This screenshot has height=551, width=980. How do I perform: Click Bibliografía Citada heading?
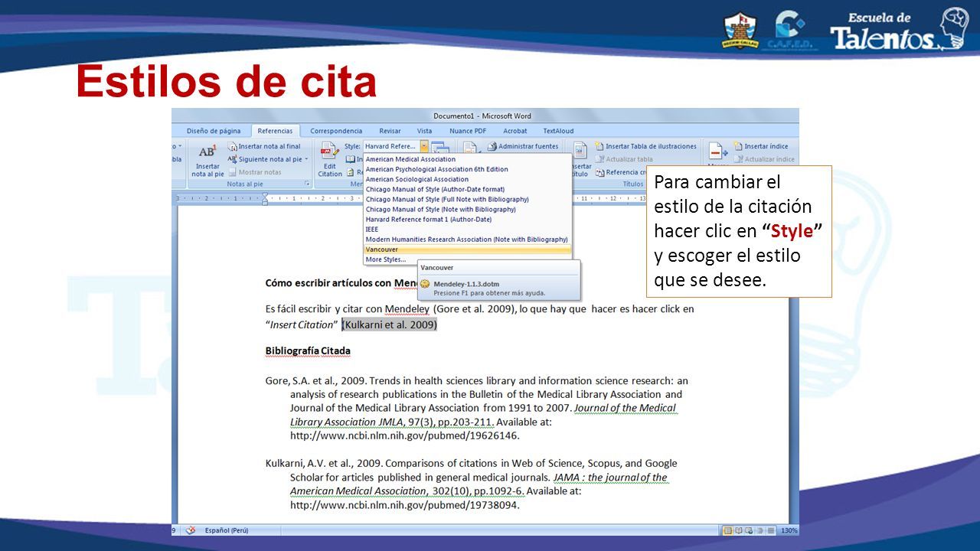tap(308, 350)
